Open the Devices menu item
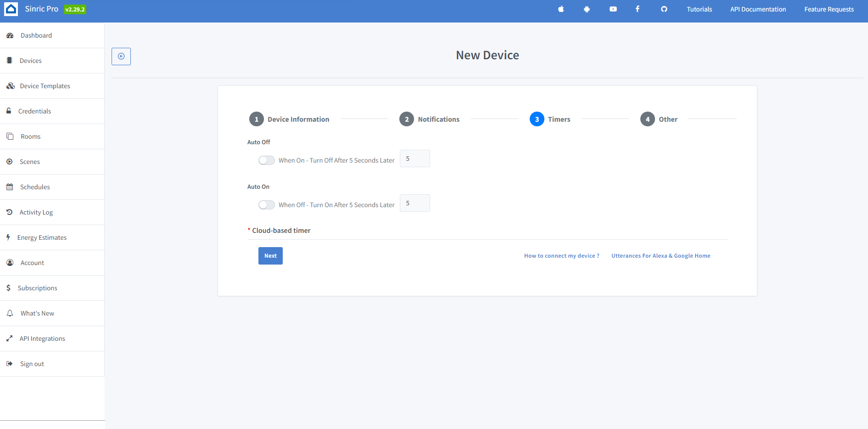 click(x=52, y=61)
